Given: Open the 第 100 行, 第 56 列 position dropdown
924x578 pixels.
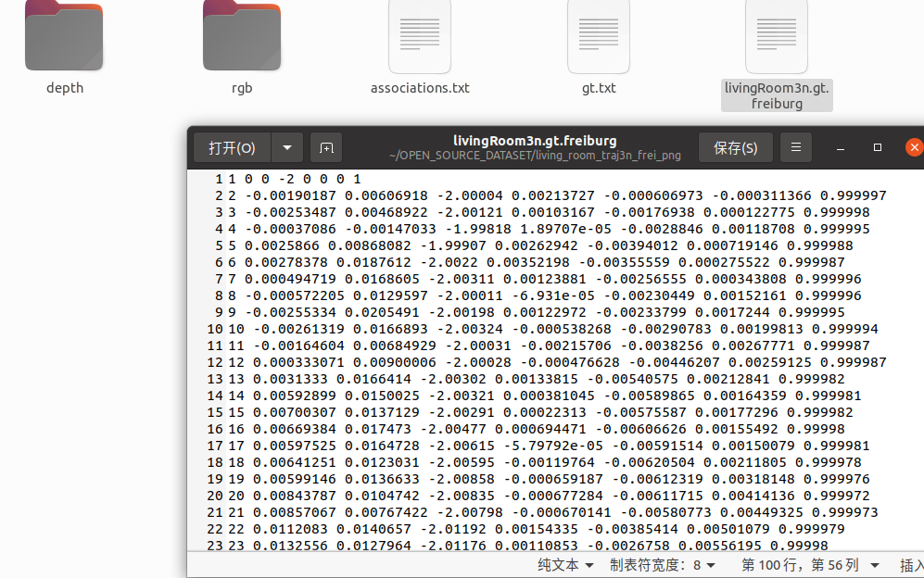Looking at the screenshot, I should (810, 565).
